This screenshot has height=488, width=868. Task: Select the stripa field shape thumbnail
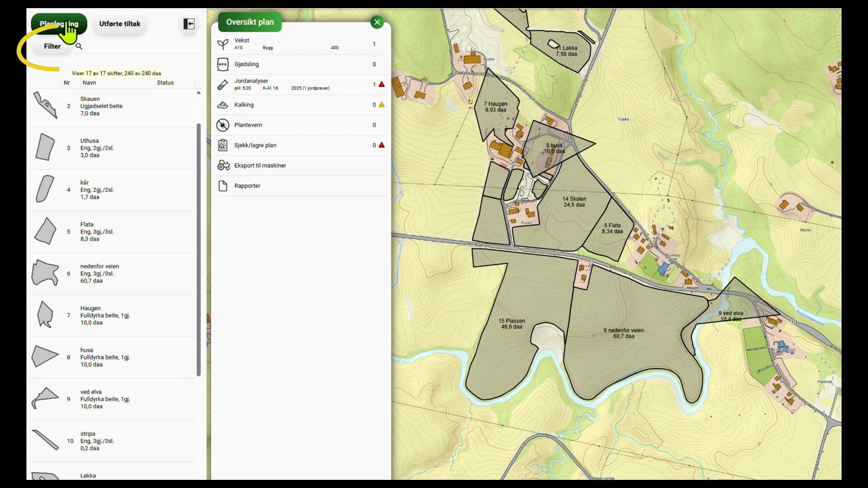[x=45, y=440]
